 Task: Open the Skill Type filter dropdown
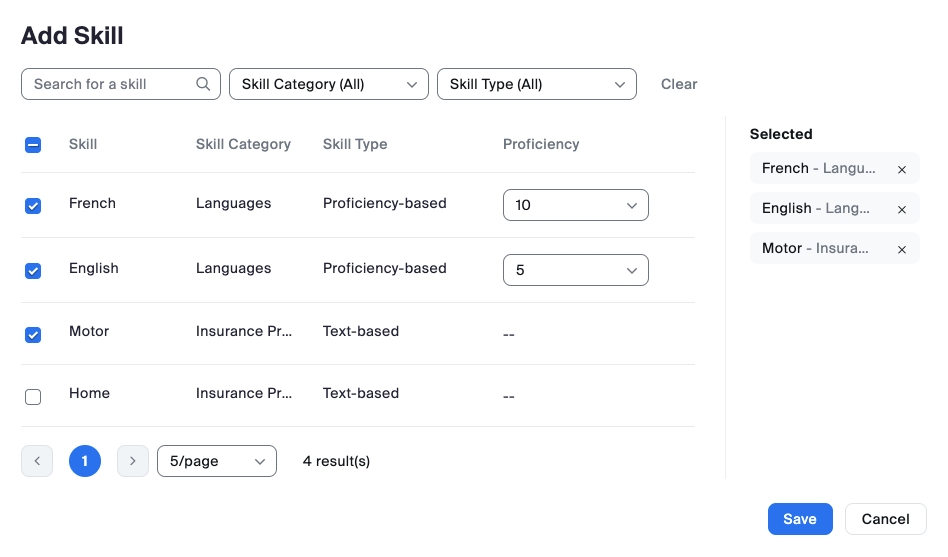tap(536, 84)
